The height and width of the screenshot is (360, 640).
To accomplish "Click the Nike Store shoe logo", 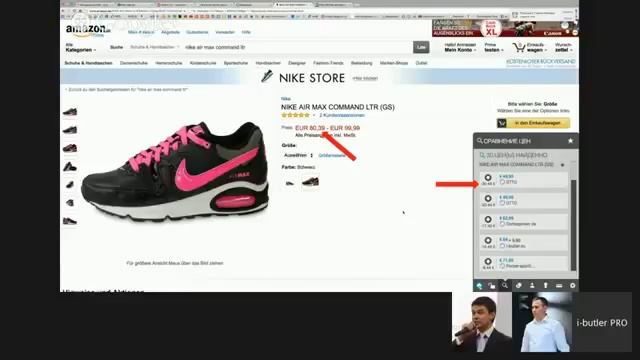I will click(267, 76).
